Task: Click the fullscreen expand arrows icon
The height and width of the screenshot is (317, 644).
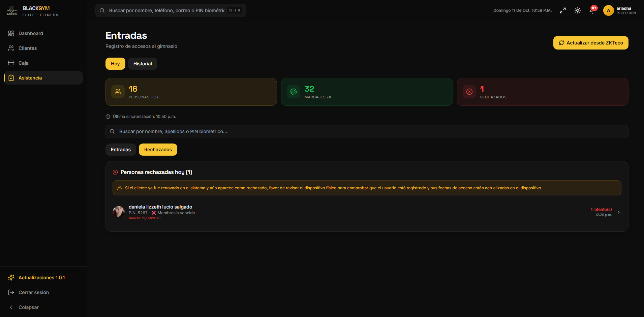Action: (x=563, y=10)
